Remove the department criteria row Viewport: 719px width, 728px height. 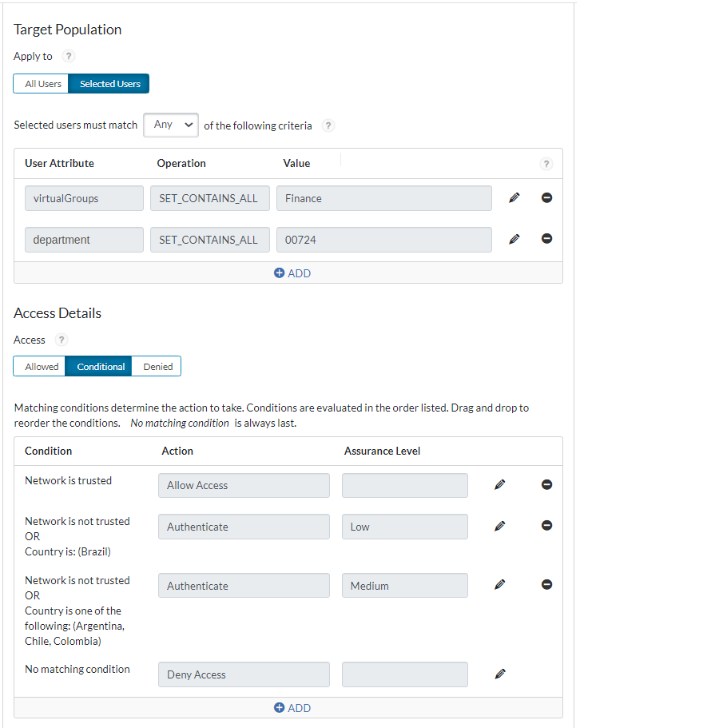point(546,239)
